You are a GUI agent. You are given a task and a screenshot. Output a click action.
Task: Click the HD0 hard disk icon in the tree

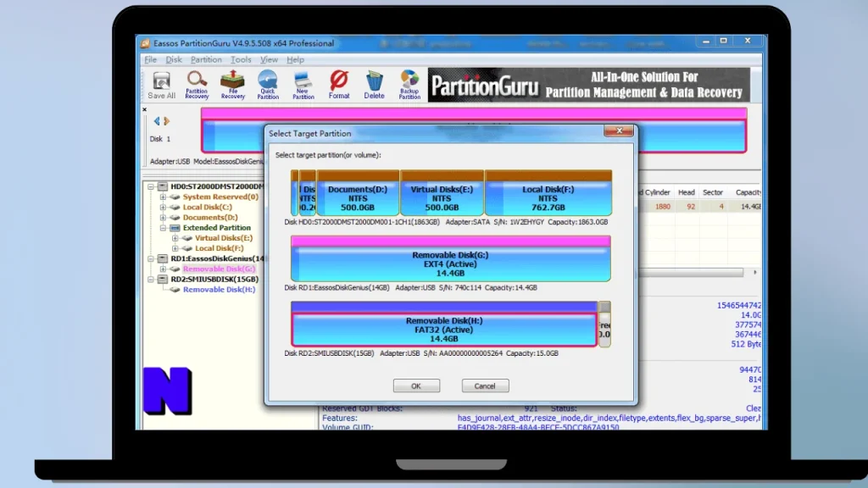point(163,186)
